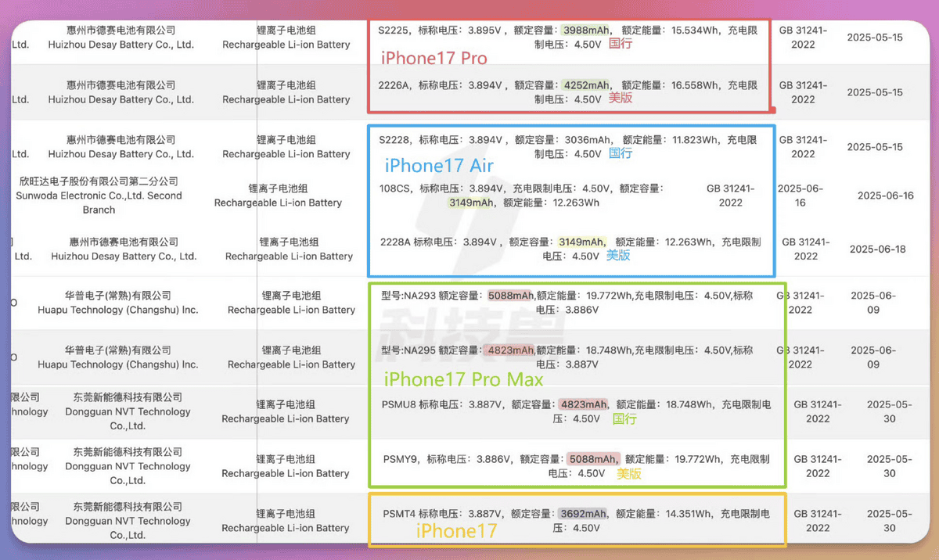Click the model number "S2228"
Image resolution: width=939 pixels, height=560 pixels.
pyautogui.click(x=394, y=140)
